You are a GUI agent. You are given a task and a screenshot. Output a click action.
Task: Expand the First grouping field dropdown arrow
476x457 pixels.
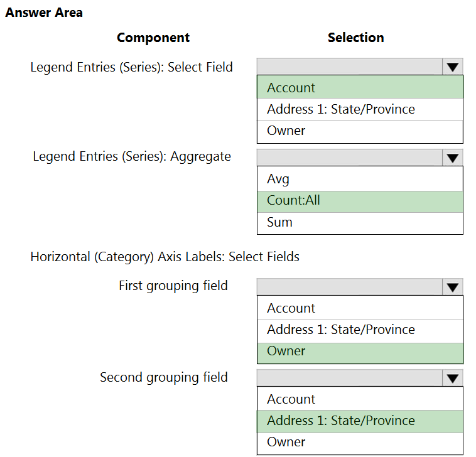tap(452, 288)
